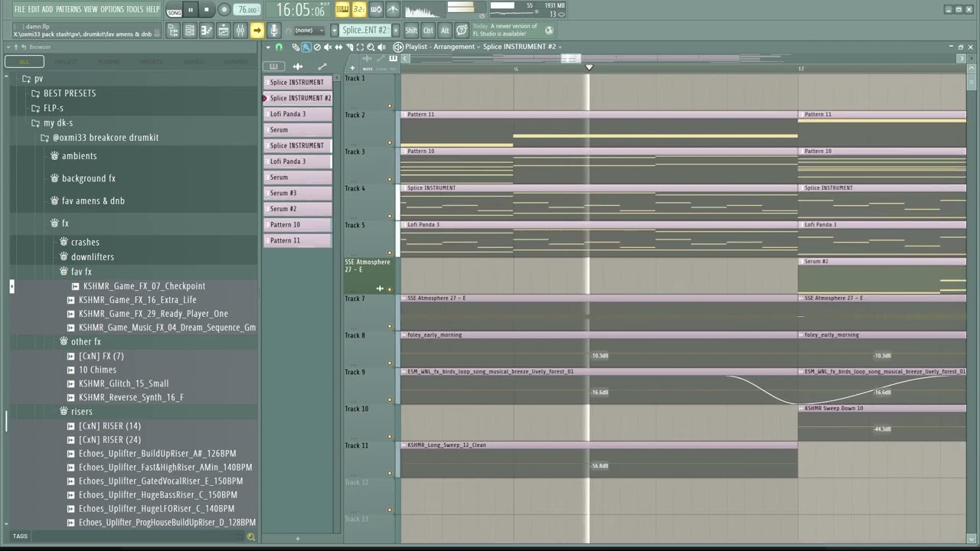Mute Track 7 using its LED
The width and height of the screenshot is (980, 551).
coord(390,327)
